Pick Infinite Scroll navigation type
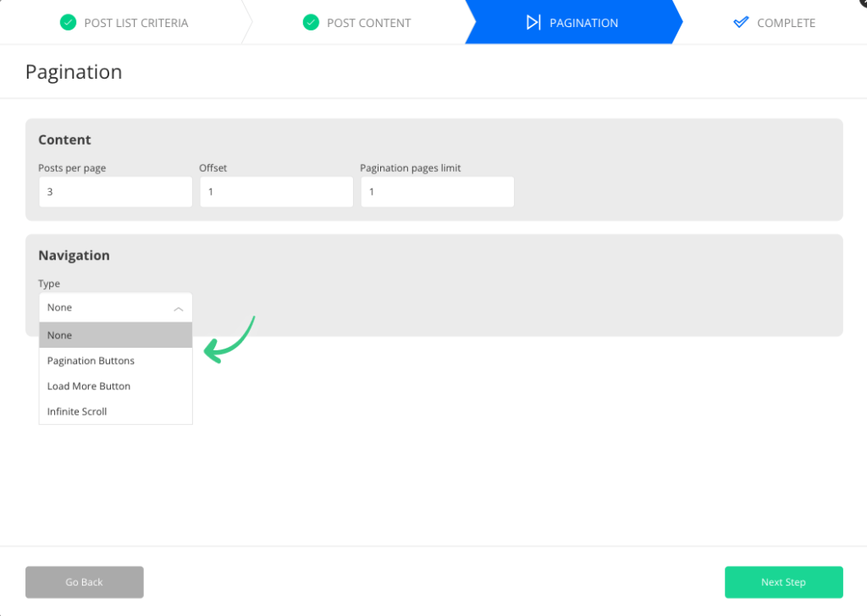 (115, 411)
